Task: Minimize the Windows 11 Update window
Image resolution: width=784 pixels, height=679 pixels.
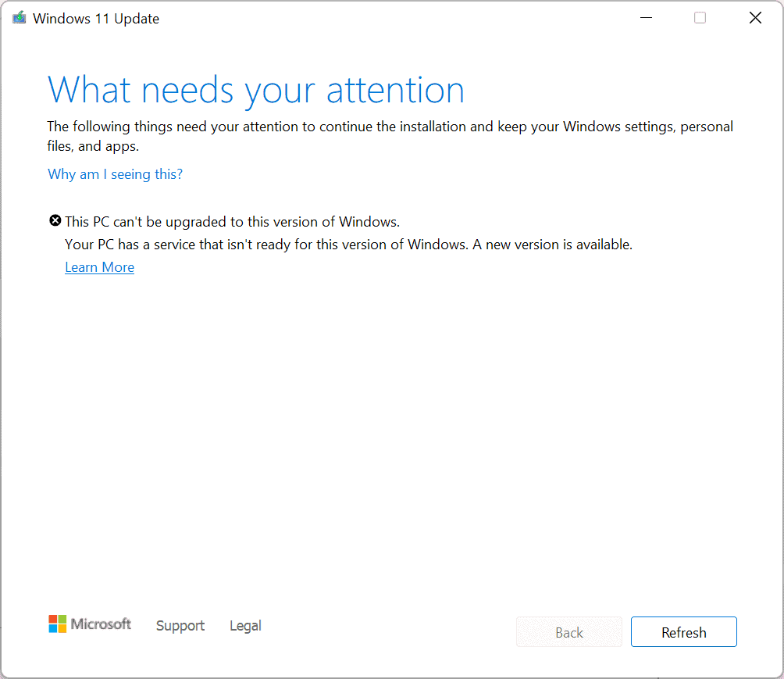Action: point(646,18)
